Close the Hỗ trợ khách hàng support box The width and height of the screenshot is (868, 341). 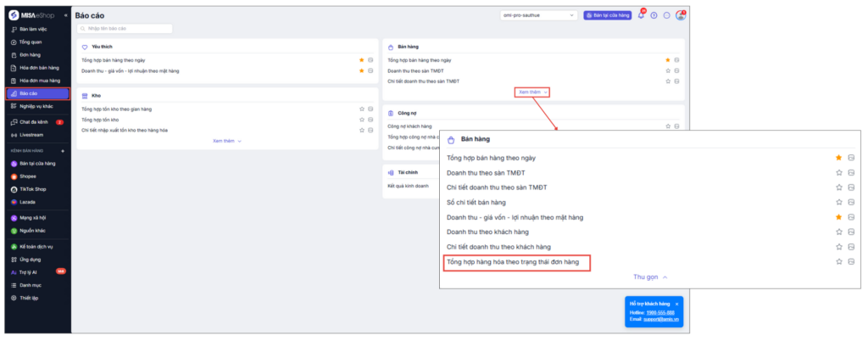[676, 303]
